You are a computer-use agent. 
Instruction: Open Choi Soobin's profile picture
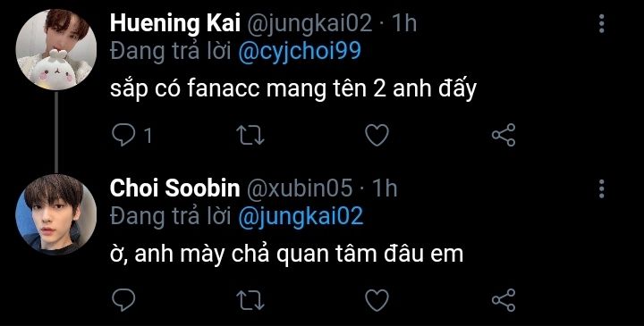coord(56,214)
